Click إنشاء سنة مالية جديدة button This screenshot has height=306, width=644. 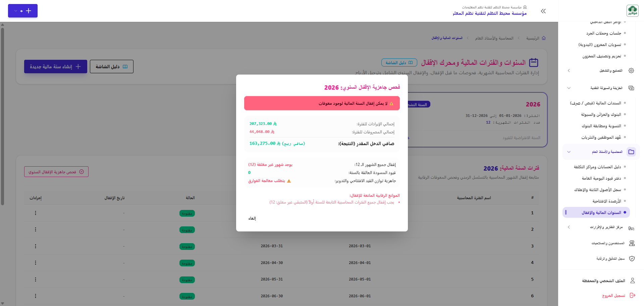click(x=56, y=67)
